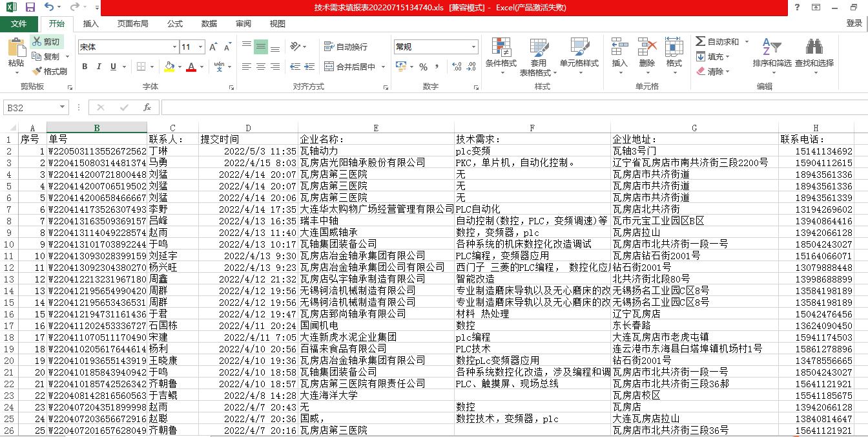Toggle bold formatting with the B icon
This screenshot has width=868, height=437.
click(84, 67)
